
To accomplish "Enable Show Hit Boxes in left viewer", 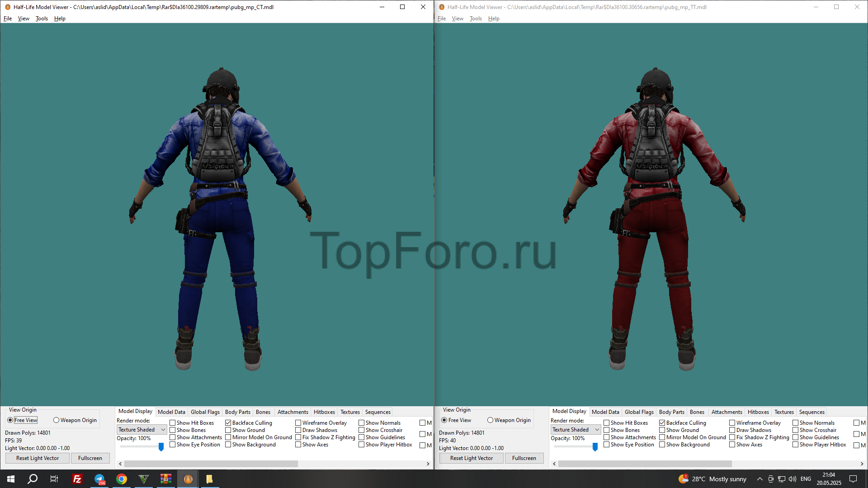I will tap(173, 423).
